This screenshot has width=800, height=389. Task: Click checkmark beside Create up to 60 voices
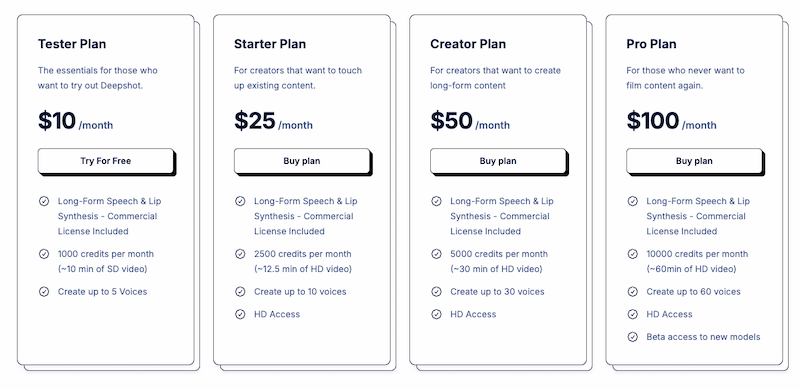click(633, 291)
